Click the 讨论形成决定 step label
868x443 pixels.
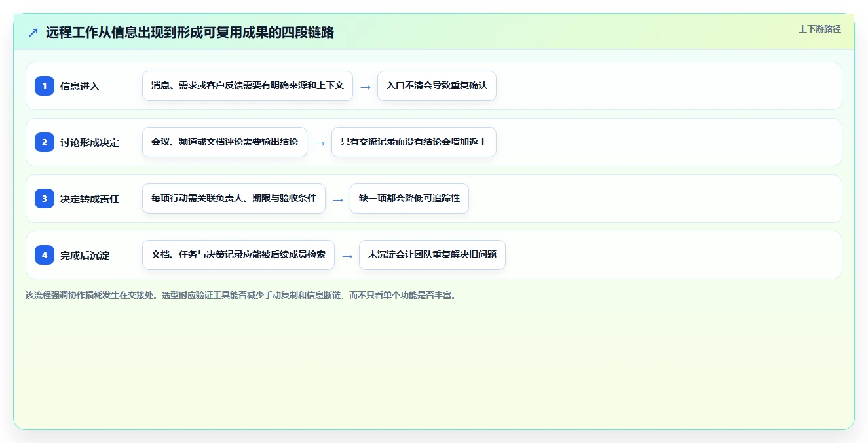coord(90,142)
